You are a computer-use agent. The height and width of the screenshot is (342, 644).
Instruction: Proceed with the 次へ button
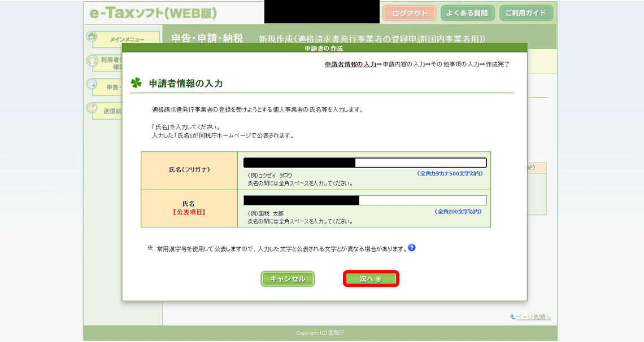pos(371,279)
